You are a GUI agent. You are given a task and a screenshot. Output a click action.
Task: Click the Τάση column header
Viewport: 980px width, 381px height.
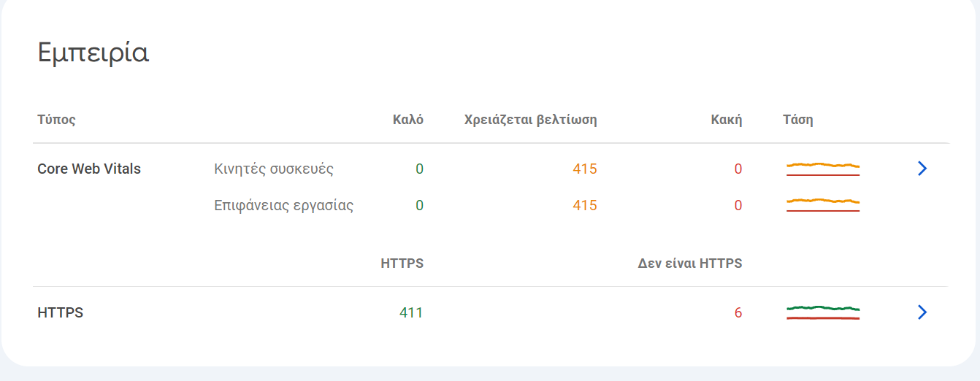click(x=798, y=120)
